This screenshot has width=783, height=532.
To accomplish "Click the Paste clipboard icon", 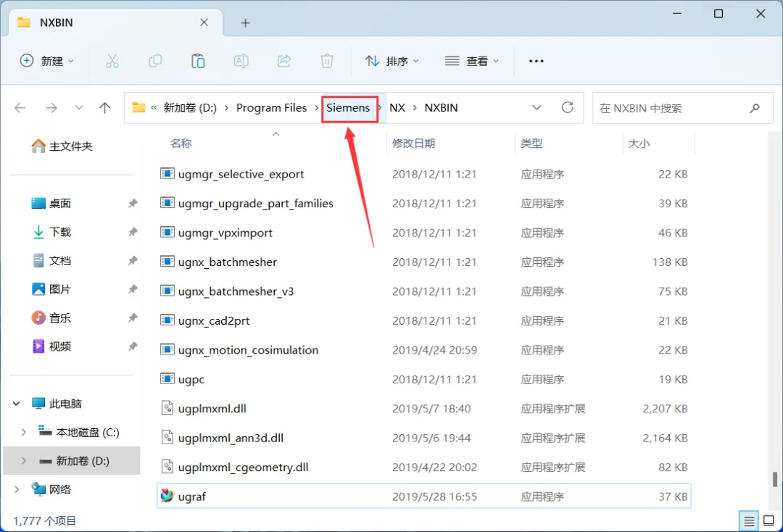I will (x=198, y=61).
